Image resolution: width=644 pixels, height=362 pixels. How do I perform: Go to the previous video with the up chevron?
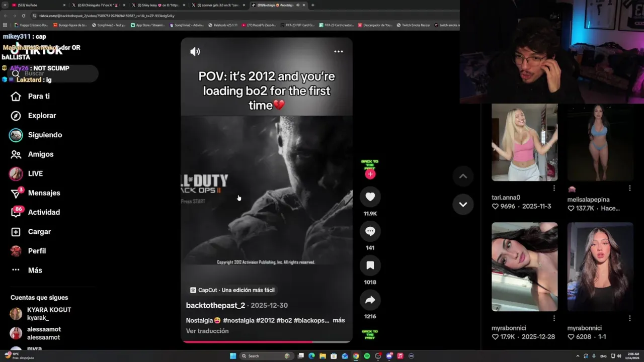(463, 176)
